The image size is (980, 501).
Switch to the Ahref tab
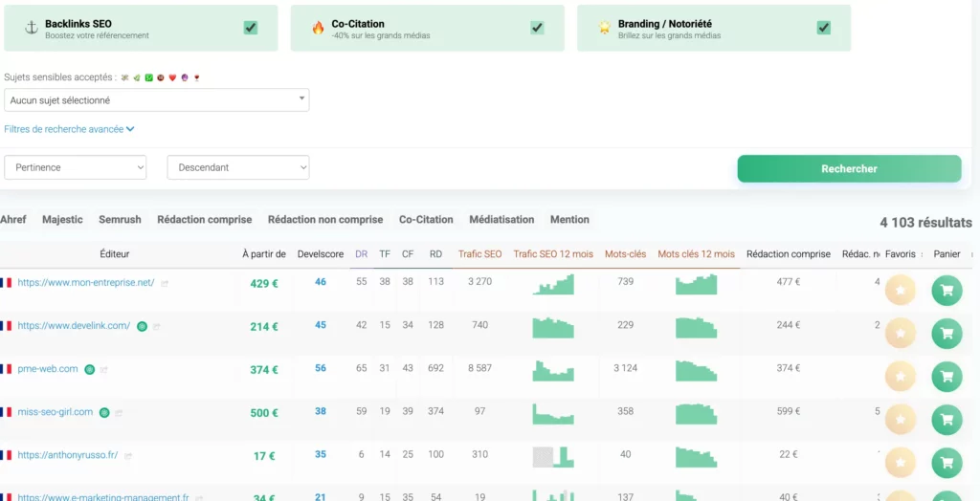(x=13, y=220)
